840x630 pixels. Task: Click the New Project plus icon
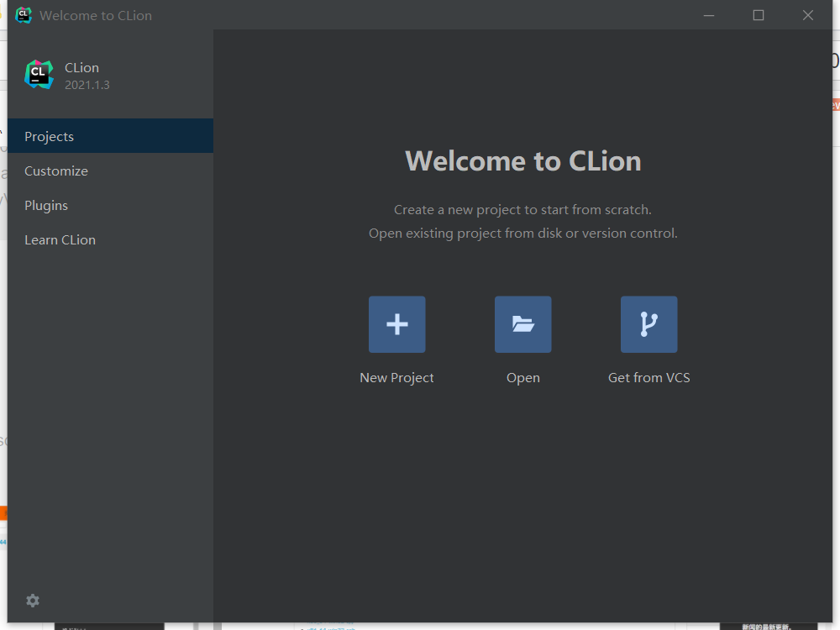pyautogui.click(x=396, y=323)
